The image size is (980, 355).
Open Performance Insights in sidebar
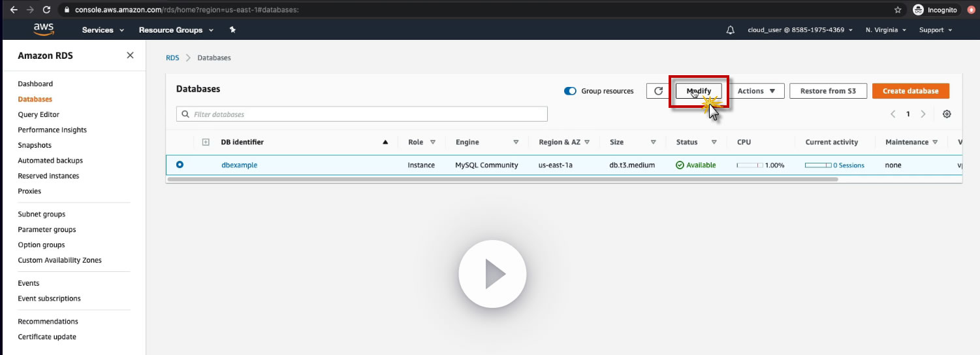[x=52, y=130]
